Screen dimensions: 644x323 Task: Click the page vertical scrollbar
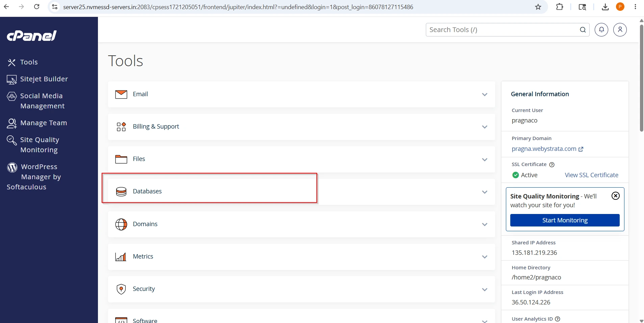point(641,78)
